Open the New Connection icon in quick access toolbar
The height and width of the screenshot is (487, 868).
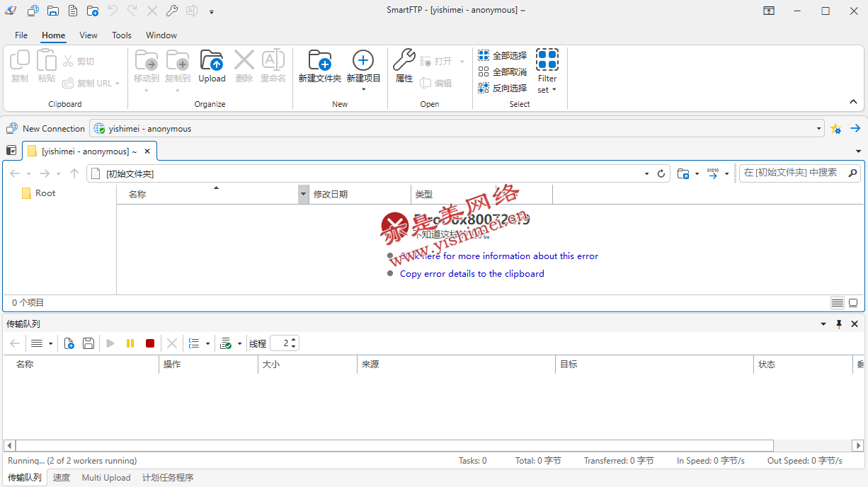coord(33,11)
